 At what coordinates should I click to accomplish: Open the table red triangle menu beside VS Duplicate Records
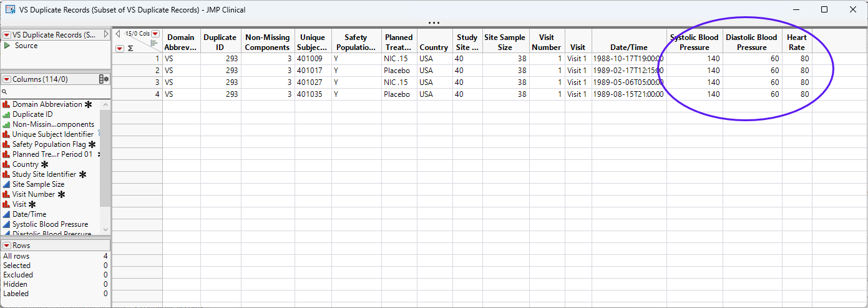coord(7,35)
